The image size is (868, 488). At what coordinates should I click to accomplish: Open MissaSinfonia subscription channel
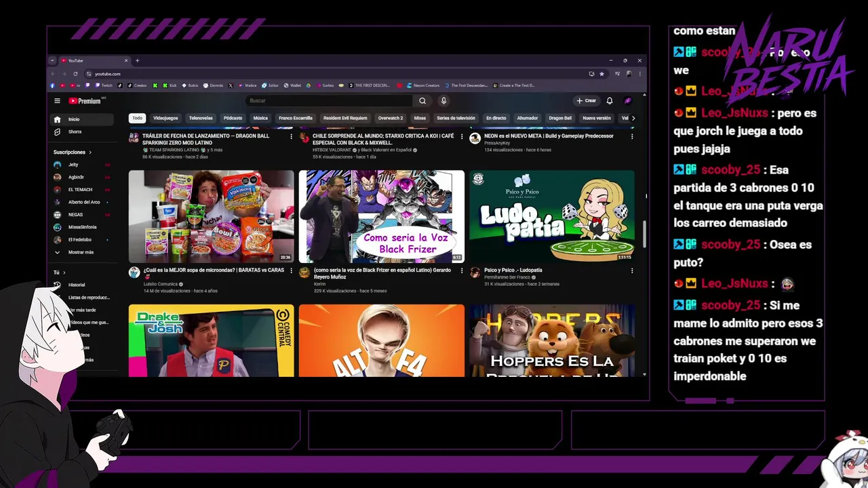click(83, 227)
